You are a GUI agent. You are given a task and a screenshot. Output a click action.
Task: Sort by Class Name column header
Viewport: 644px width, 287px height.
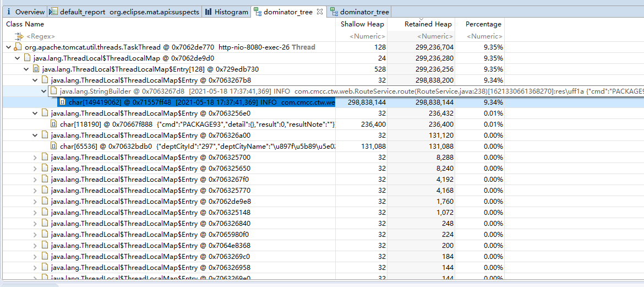(x=25, y=24)
